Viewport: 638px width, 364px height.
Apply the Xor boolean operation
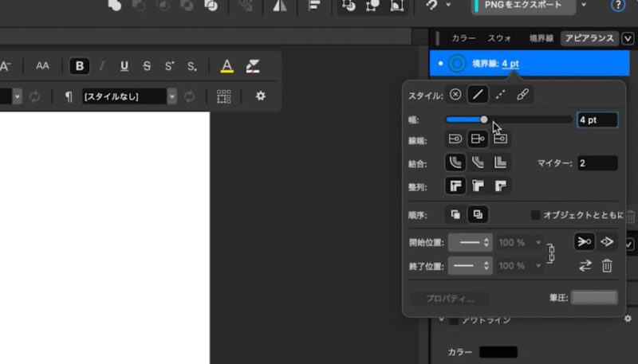tap(187, 6)
